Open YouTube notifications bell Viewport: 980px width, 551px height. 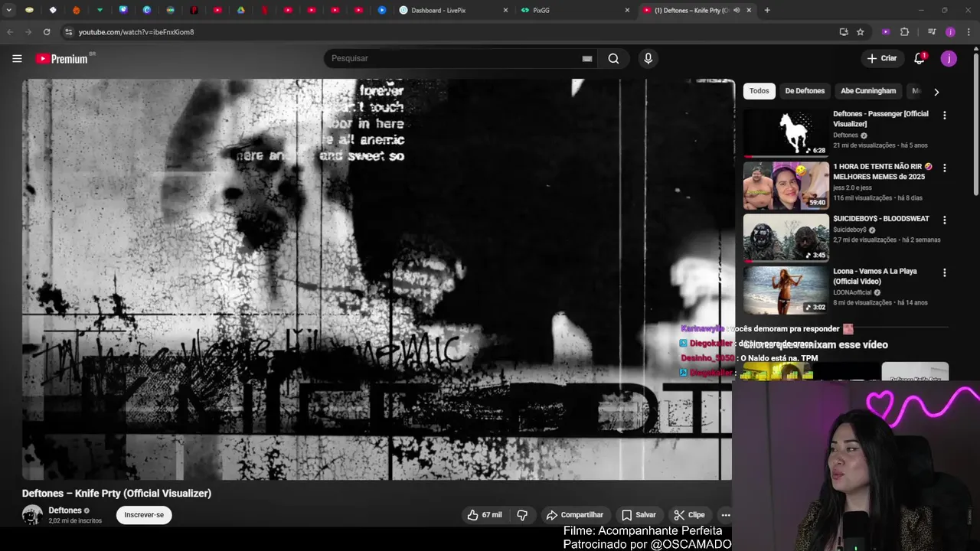point(920,58)
